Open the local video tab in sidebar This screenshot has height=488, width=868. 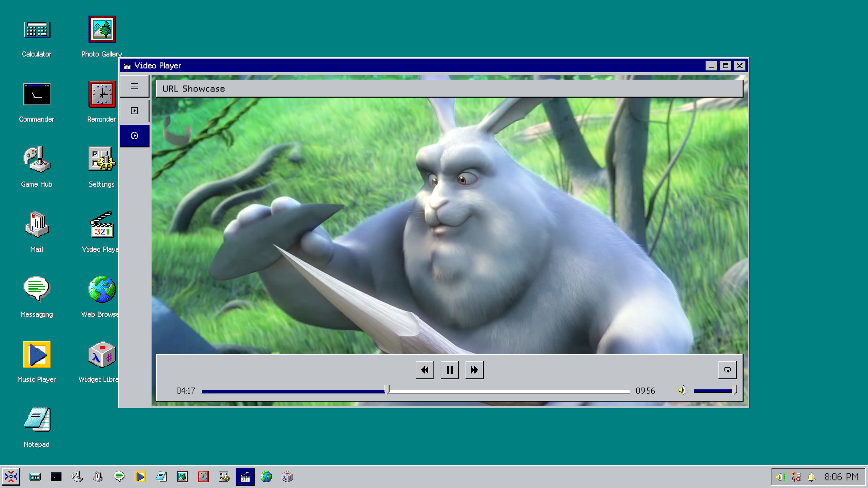coord(134,111)
